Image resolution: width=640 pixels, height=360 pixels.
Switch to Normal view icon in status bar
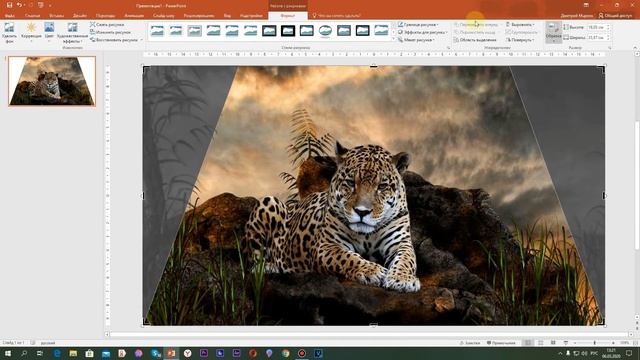pos(528,343)
